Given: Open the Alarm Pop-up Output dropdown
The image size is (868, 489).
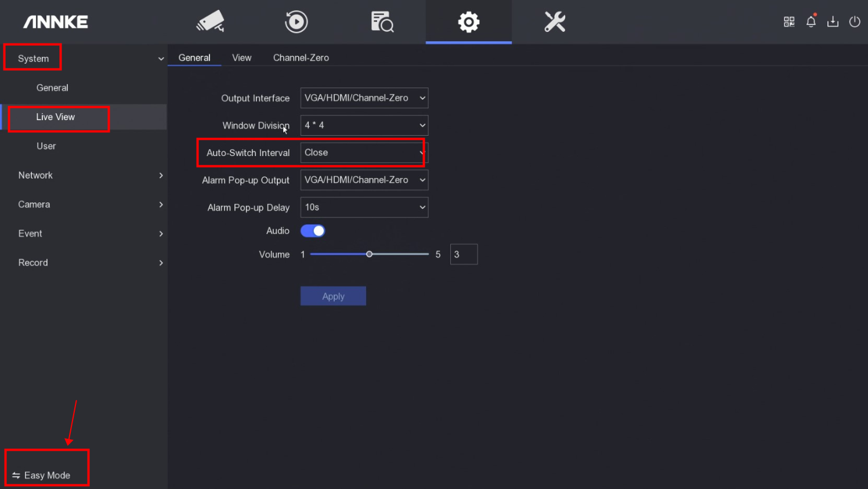Looking at the screenshot, I should click(x=364, y=180).
